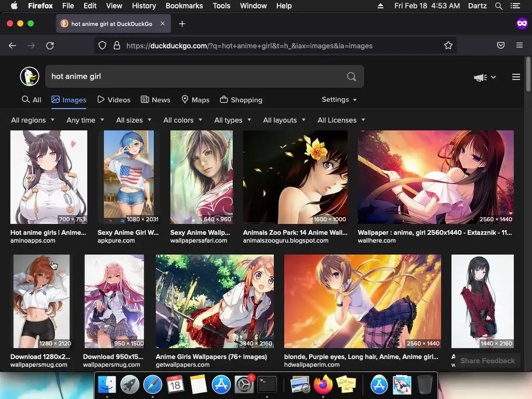This screenshot has height=399, width=532.
Task: Open Trash in dock
Action: 424,385
